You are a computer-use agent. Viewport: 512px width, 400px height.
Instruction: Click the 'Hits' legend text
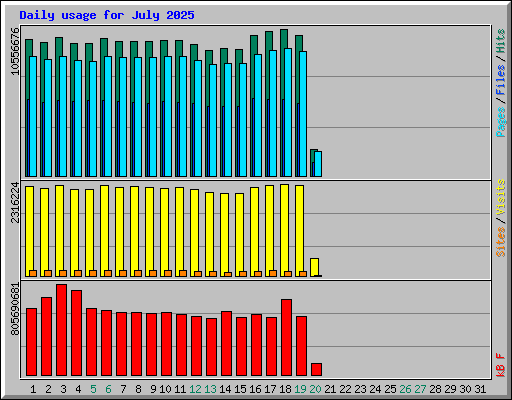[501, 41]
